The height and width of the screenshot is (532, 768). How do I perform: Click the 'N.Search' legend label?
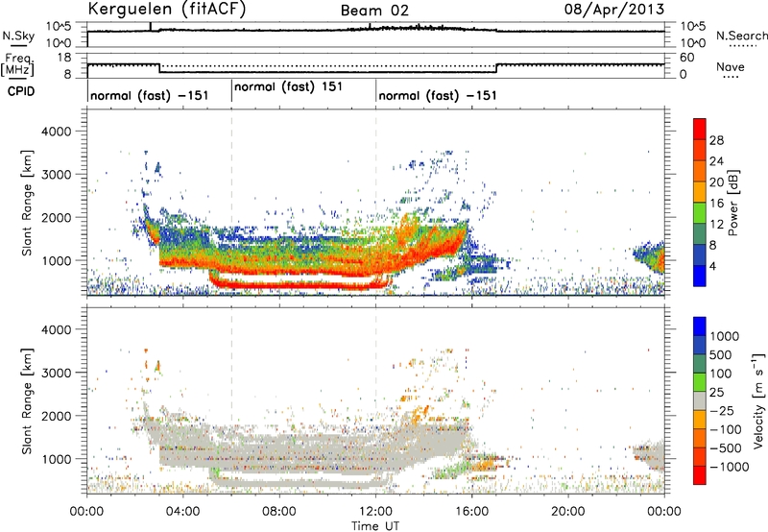tap(741, 36)
